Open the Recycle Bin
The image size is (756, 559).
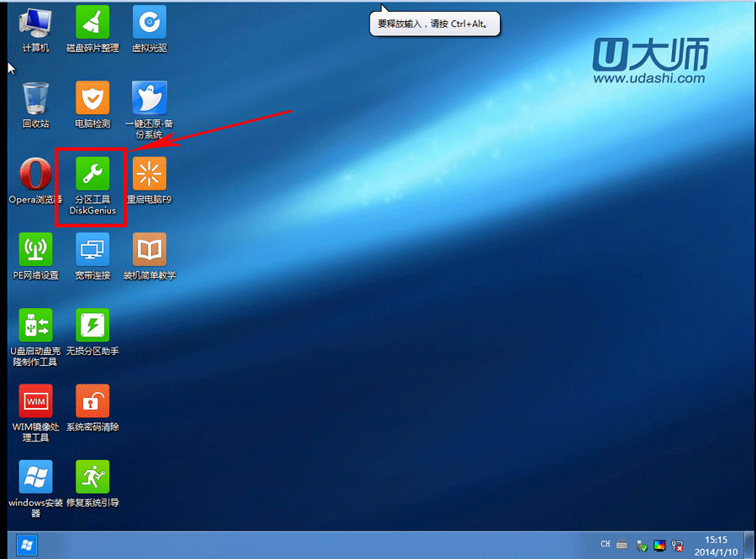[35, 98]
